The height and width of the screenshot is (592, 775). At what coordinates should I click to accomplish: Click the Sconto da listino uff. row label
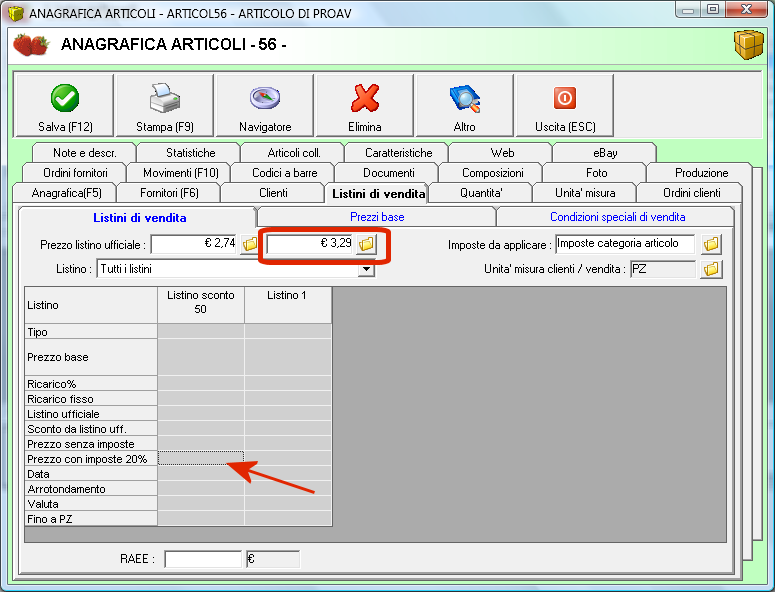pos(90,428)
